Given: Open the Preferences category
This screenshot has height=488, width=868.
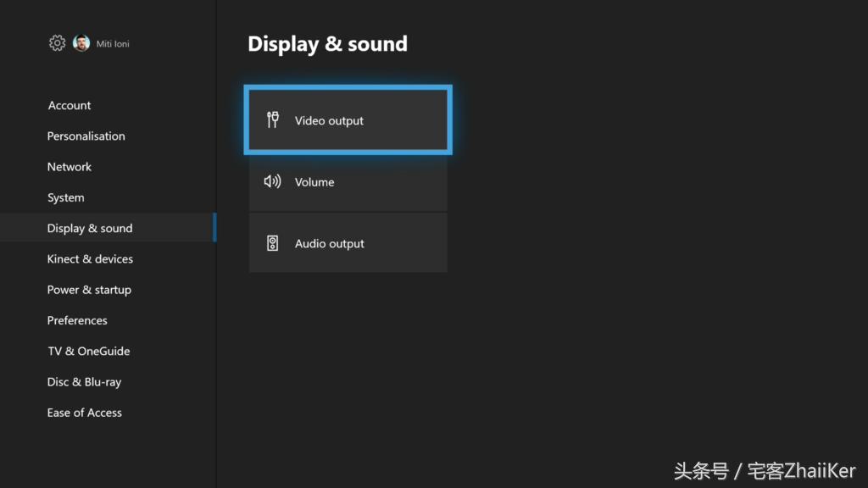Looking at the screenshot, I should coord(77,320).
